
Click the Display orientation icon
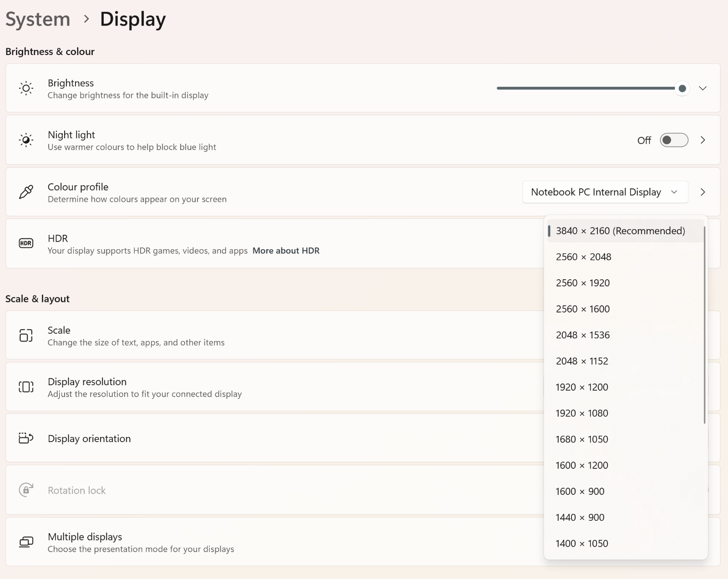tap(26, 438)
